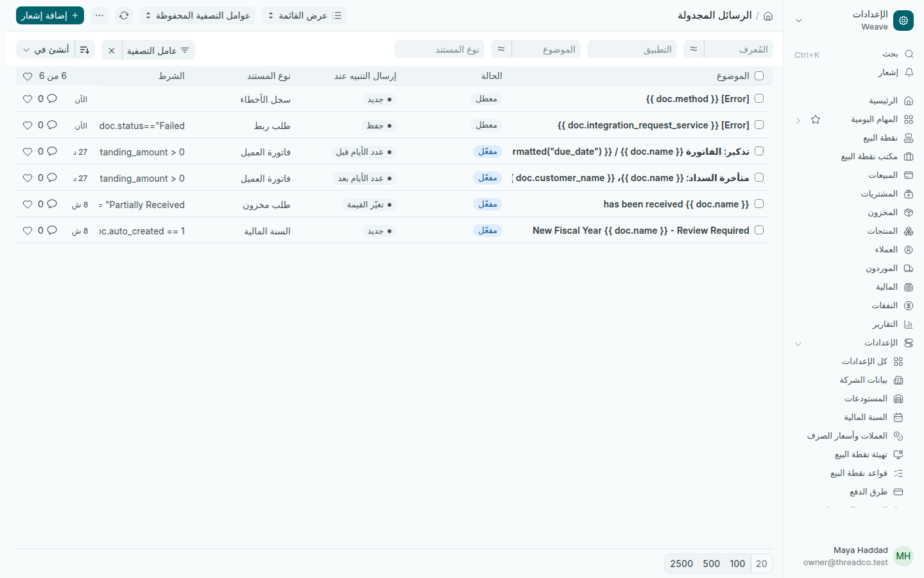Click the header heart like icon
Viewport: 924px width, 578px height.
[x=28, y=76]
